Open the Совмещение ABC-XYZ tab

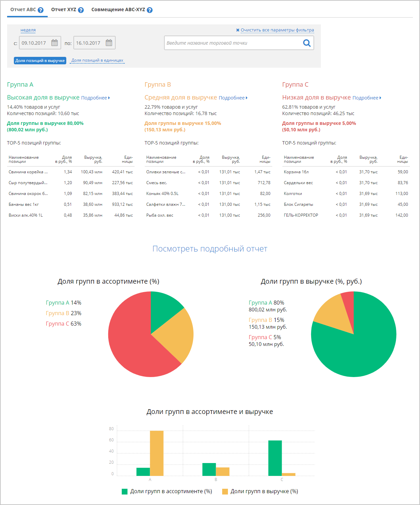(118, 10)
